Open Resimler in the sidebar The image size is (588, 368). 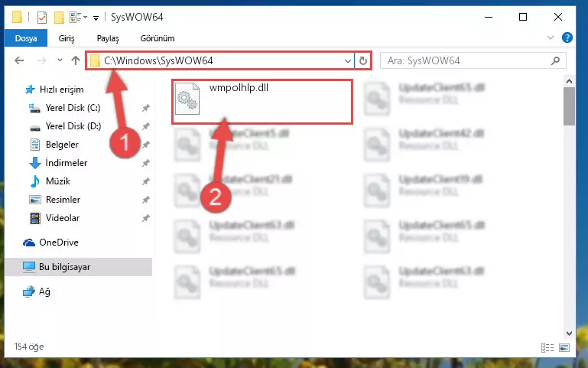pos(63,200)
